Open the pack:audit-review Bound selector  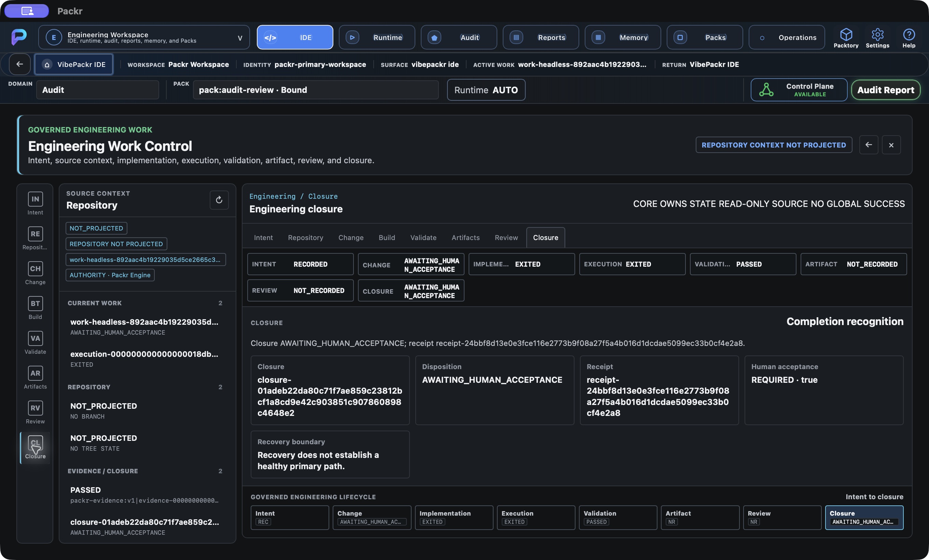(x=316, y=90)
